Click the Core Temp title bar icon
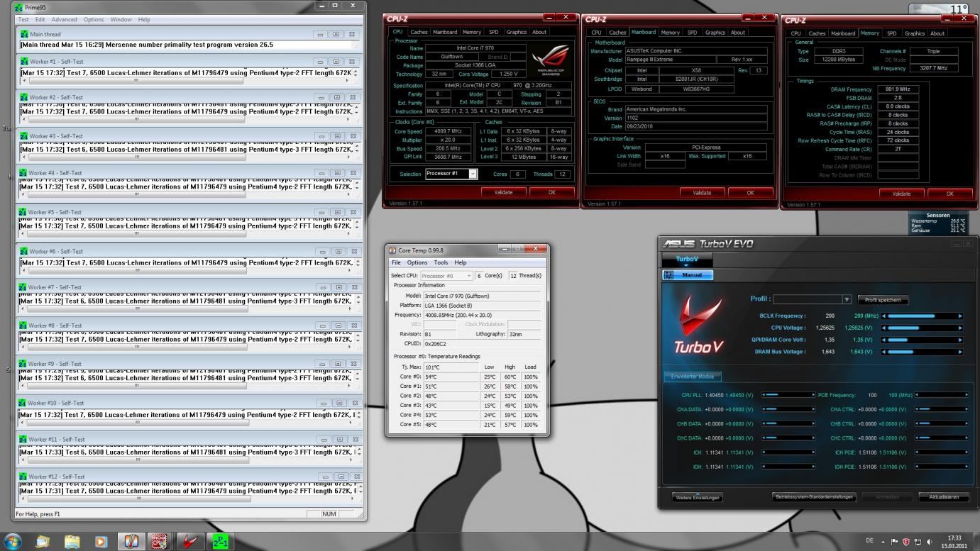Image resolution: width=980 pixels, height=551 pixels. 392,250
